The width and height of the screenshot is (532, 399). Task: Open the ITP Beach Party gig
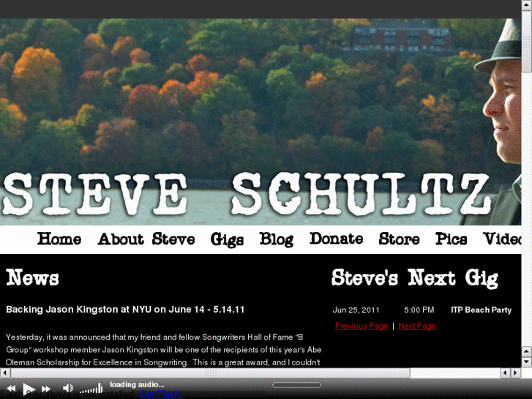click(481, 310)
